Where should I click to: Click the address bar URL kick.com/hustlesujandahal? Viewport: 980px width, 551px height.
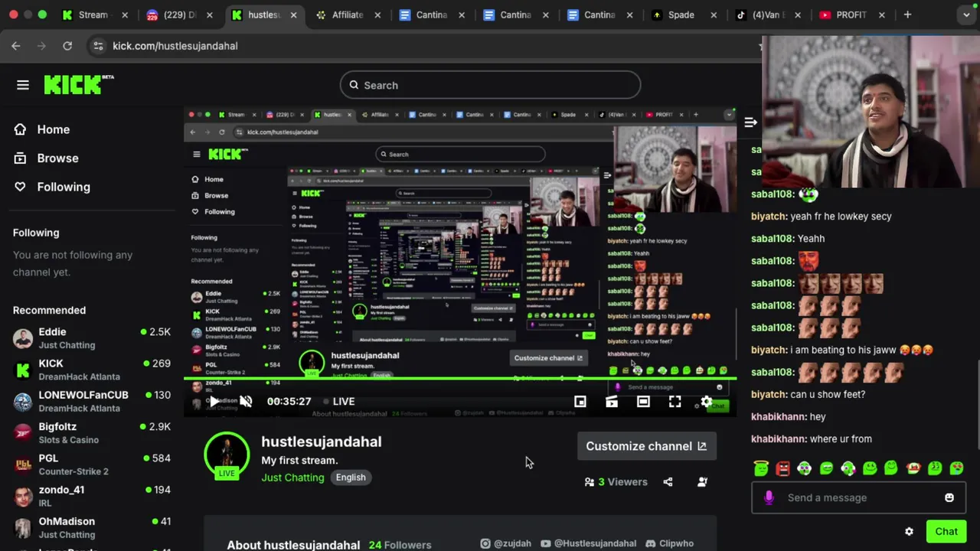[x=175, y=46]
